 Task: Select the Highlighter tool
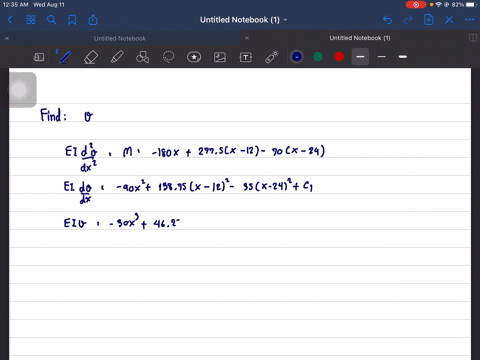click(117, 57)
